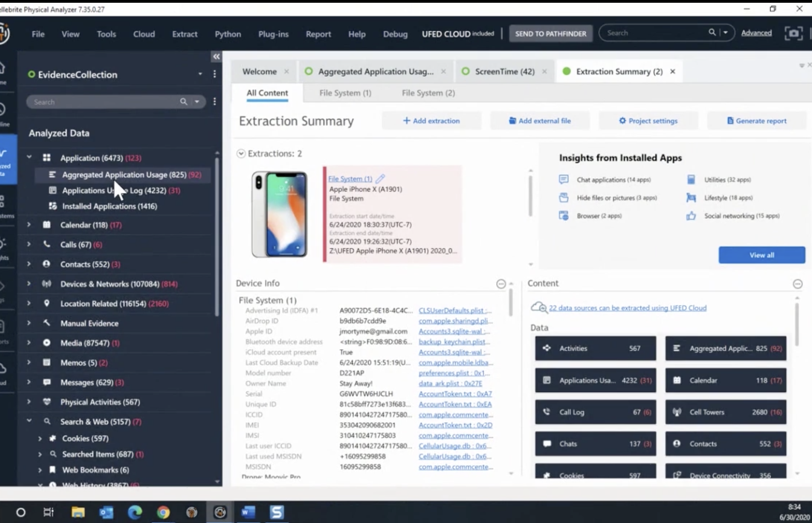Expand the Contacts tree node
This screenshot has width=812, height=523.
(29, 264)
